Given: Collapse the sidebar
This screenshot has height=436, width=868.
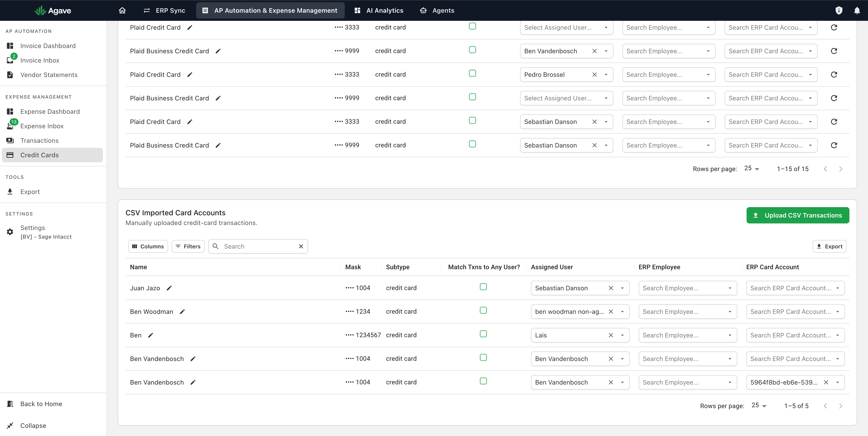Looking at the screenshot, I should click(x=33, y=426).
